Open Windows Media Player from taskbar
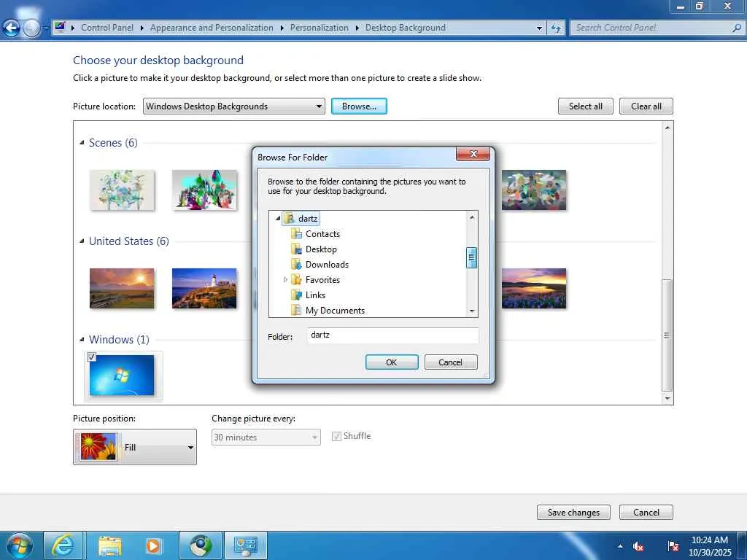The width and height of the screenshot is (747, 560). pos(153,545)
